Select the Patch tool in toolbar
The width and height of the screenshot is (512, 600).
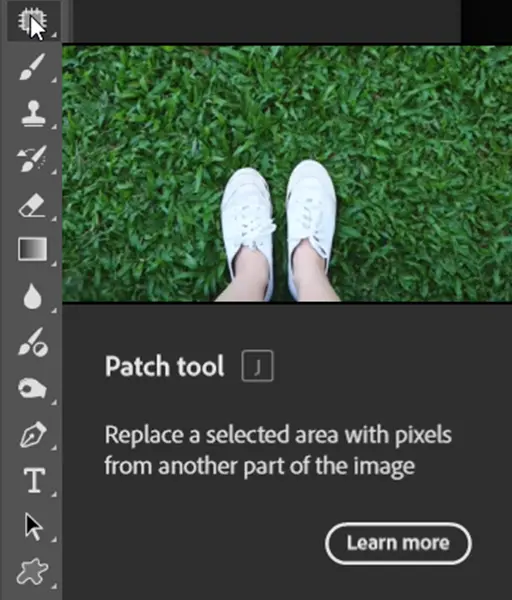(33, 21)
